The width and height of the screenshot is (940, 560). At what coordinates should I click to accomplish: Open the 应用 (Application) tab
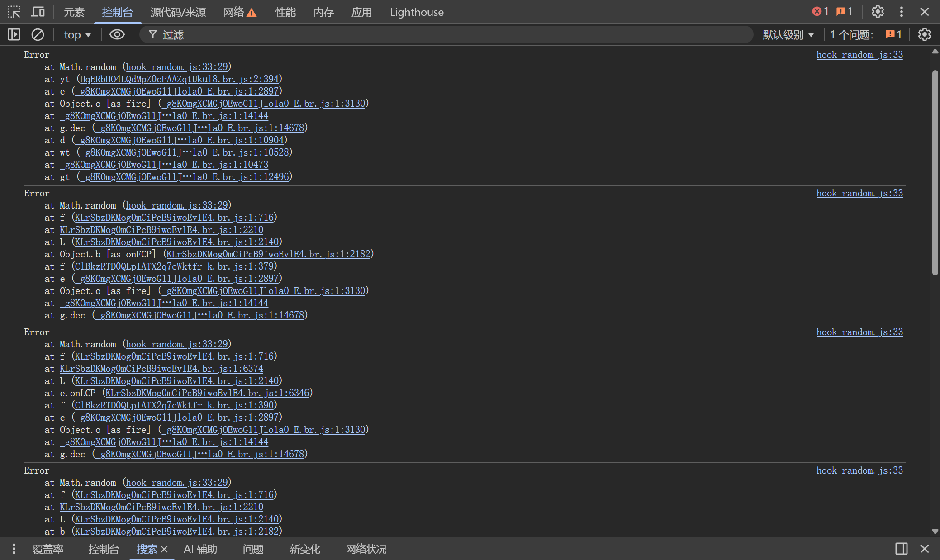[x=362, y=12]
